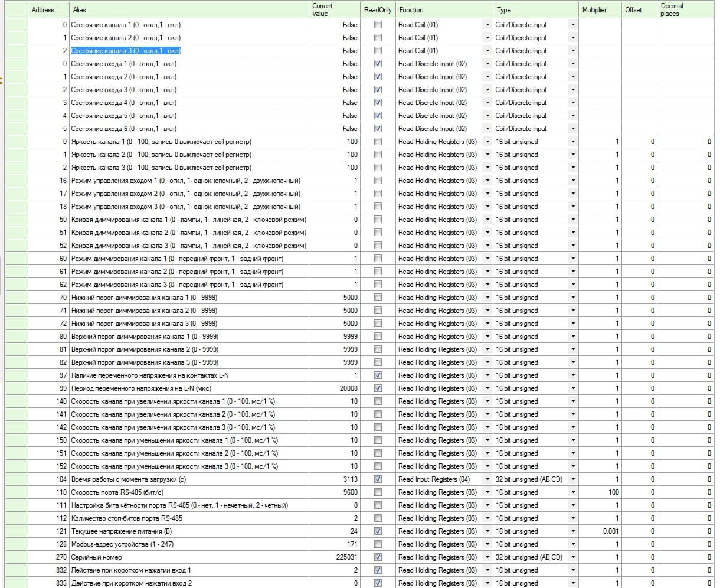
Task: Click address cell 832
Action: [48, 570]
